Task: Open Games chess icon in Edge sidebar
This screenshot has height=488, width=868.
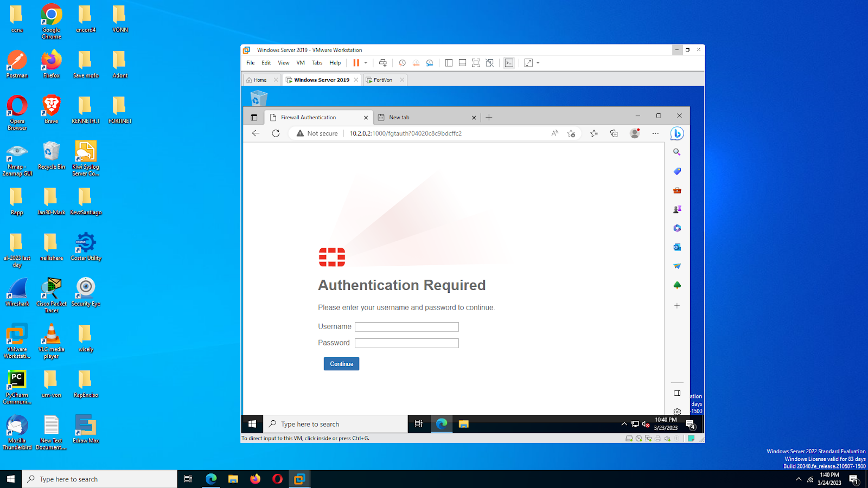Action: 677,209
